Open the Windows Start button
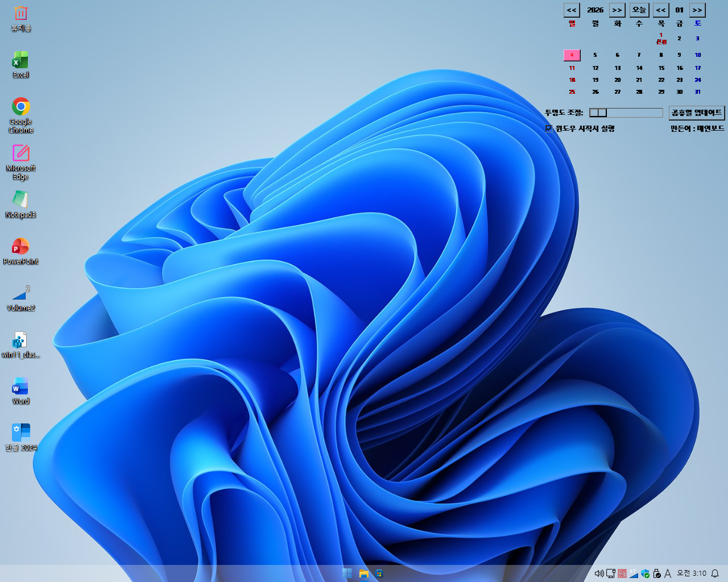This screenshot has height=582, width=728. click(x=347, y=573)
